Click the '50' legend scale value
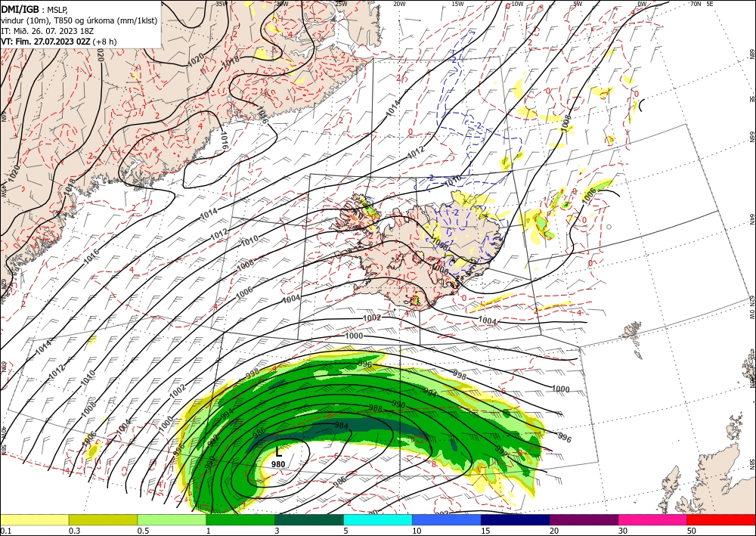The width and height of the screenshot is (756, 536). coord(692,531)
